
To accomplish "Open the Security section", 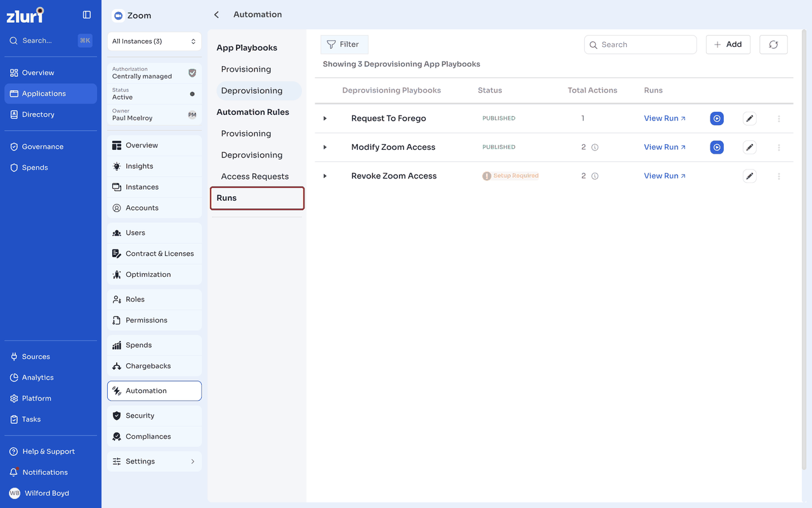I will [154, 416].
